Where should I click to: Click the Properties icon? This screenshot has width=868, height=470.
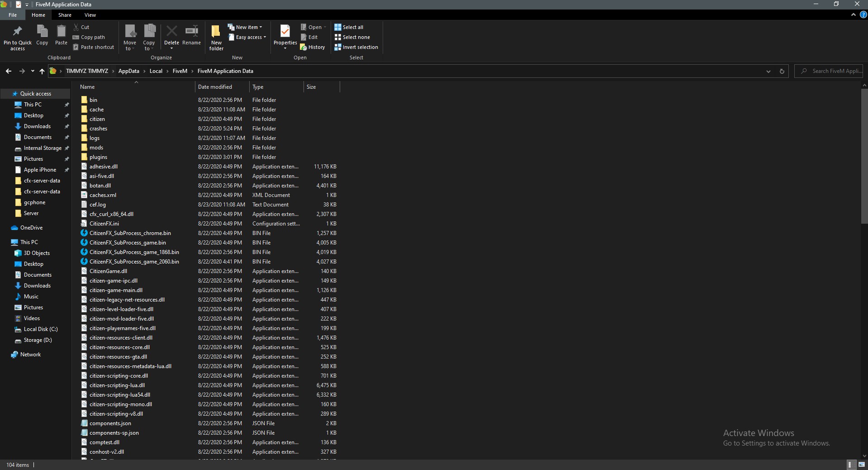pyautogui.click(x=285, y=36)
